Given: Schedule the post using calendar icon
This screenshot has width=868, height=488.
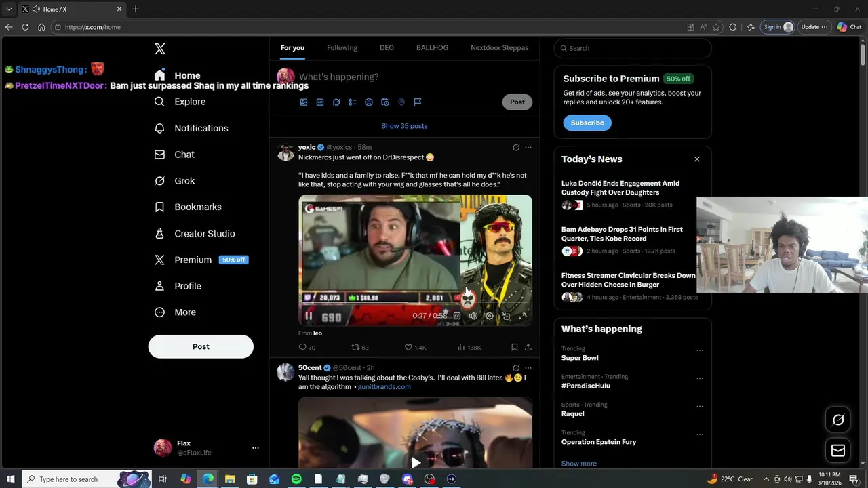Looking at the screenshot, I should click(x=385, y=102).
